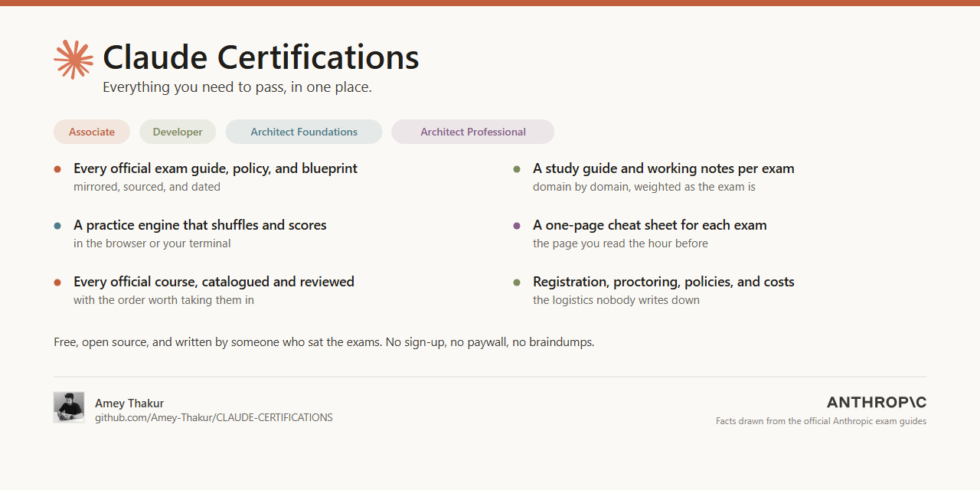Click the orange Claude starburst logo
Image resolution: width=980 pixels, height=490 pixels.
pyautogui.click(x=73, y=60)
